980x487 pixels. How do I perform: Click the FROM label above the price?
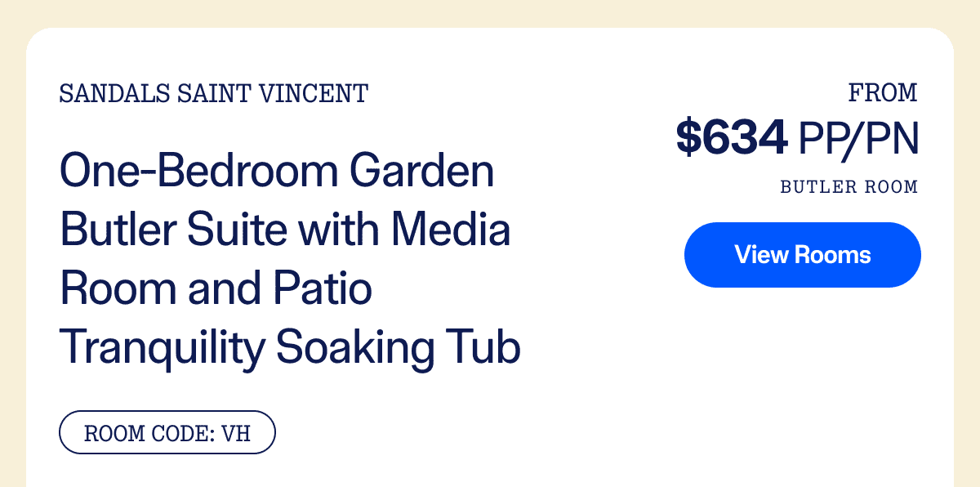point(884,93)
